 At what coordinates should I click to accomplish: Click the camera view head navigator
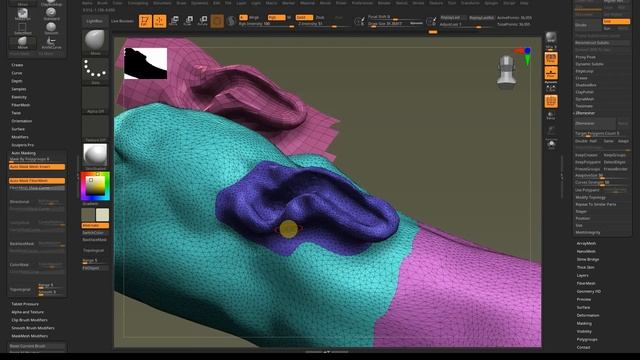[507, 72]
